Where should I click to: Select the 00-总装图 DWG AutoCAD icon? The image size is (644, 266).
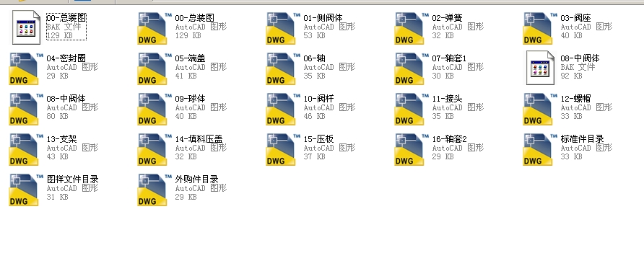pos(155,28)
